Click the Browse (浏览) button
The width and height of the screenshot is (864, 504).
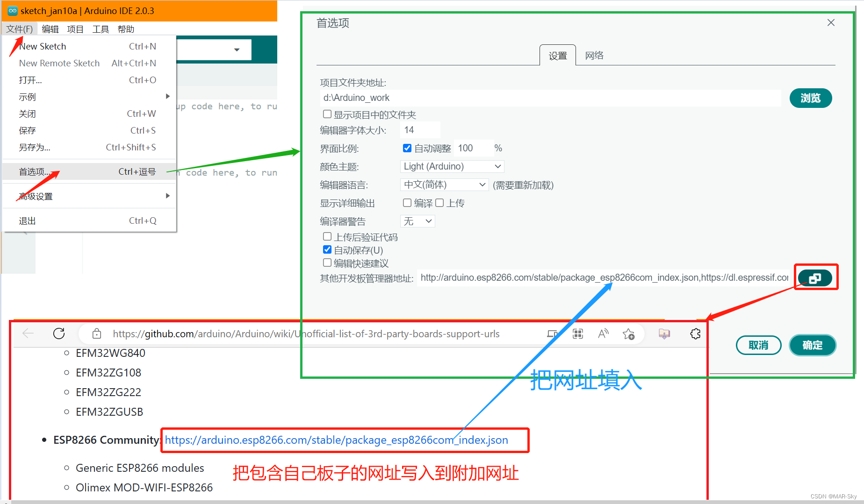point(811,98)
